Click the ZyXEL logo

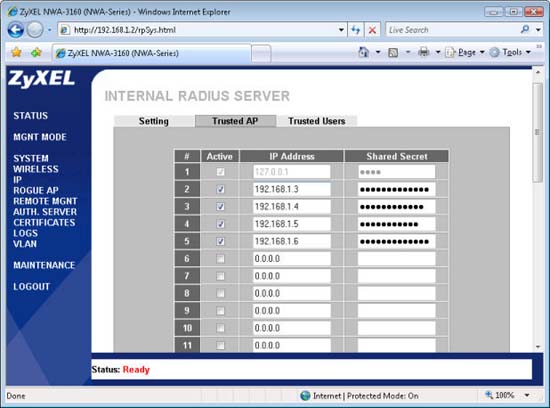point(42,79)
